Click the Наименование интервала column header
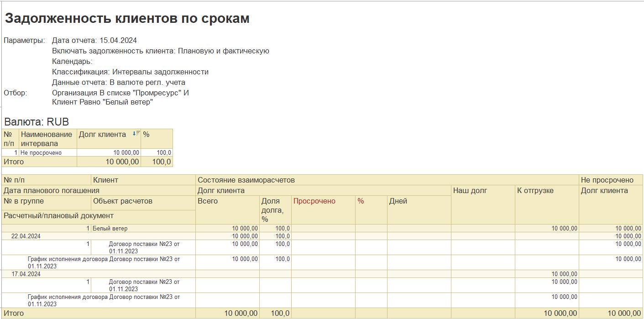The image size is (644, 319). [x=48, y=139]
